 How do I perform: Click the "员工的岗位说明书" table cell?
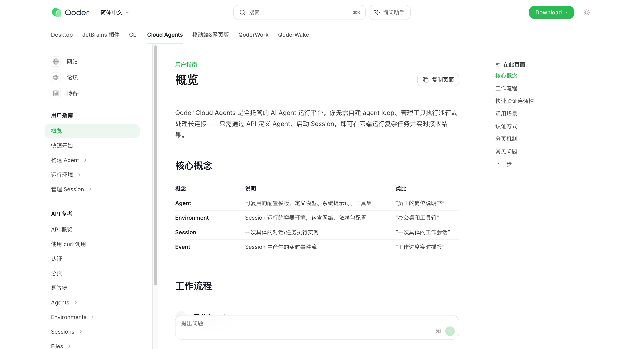(x=420, y=203)
